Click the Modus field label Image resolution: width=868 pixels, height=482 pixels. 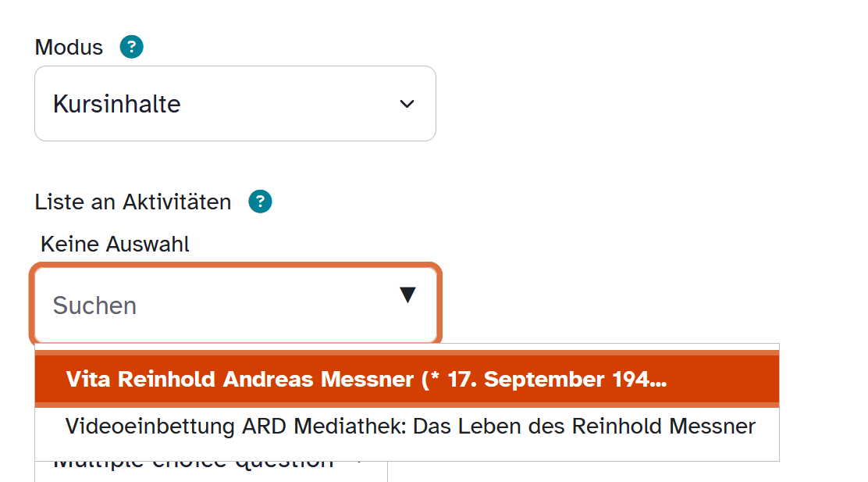pyautogui.click(x=69, y=48)
